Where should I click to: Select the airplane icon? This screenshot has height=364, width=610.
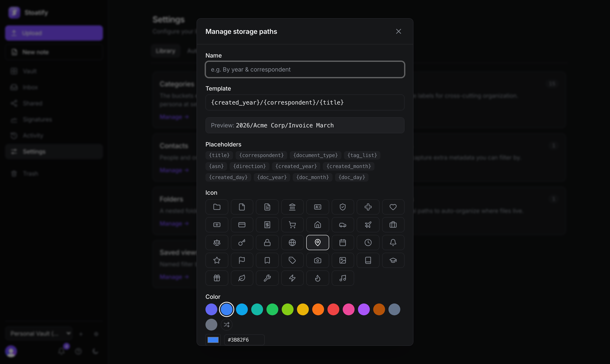coord(368,225)
